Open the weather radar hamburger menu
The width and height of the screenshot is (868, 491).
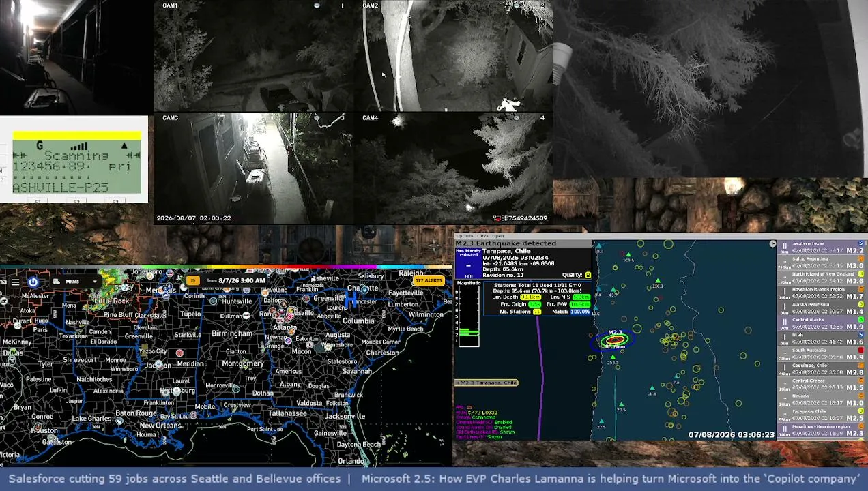(15, 282)
